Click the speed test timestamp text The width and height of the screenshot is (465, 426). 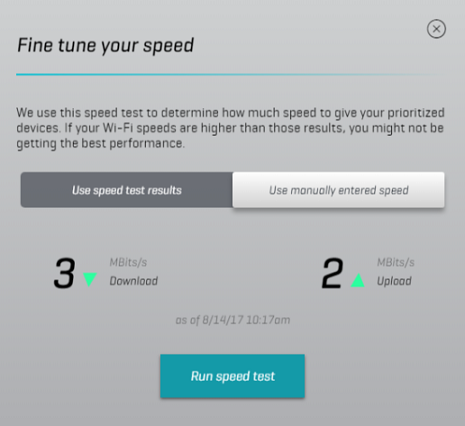click(233, 320)
